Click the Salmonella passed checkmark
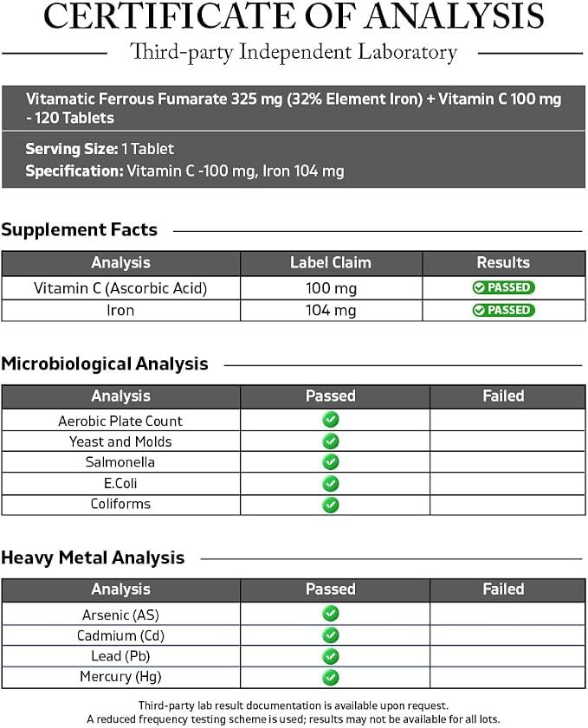This screenshot has width=588, height=728. pyautogui.click(x=331, y=462)
